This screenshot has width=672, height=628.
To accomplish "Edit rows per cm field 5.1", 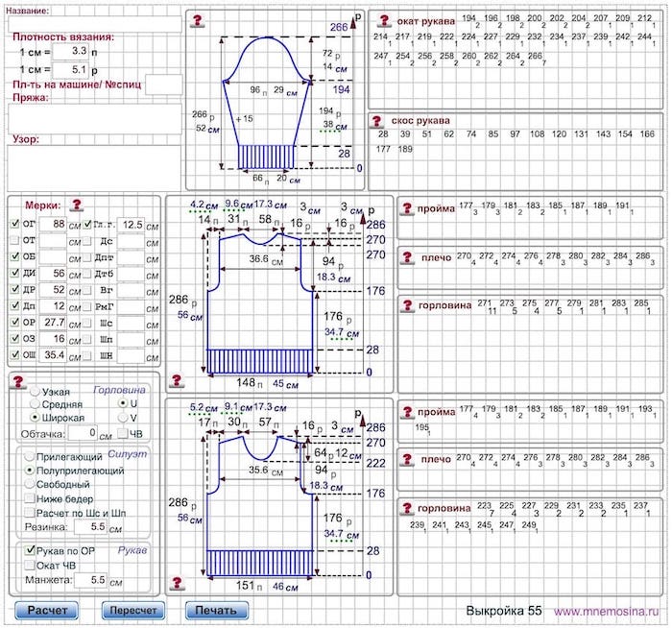I will [71, 69].
